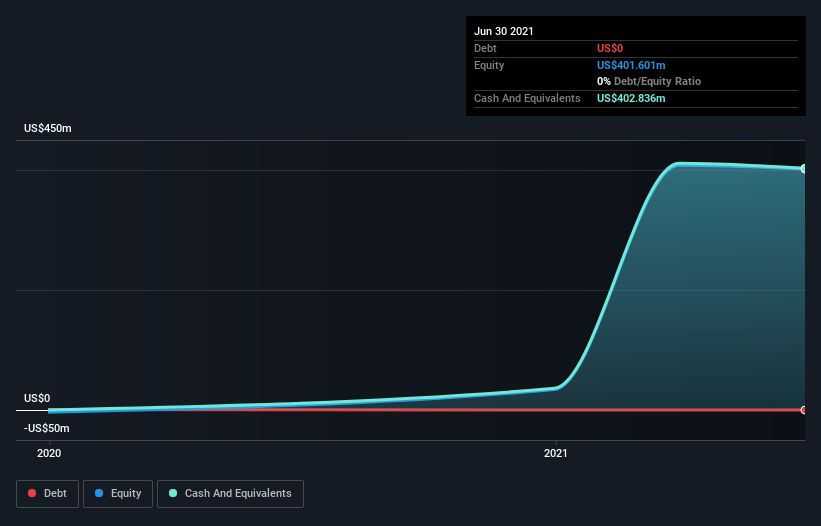The height and width of the screenshot is (526, 821).
Task: Click the US$401.601m equity value
Action: [x=631, y=65]
